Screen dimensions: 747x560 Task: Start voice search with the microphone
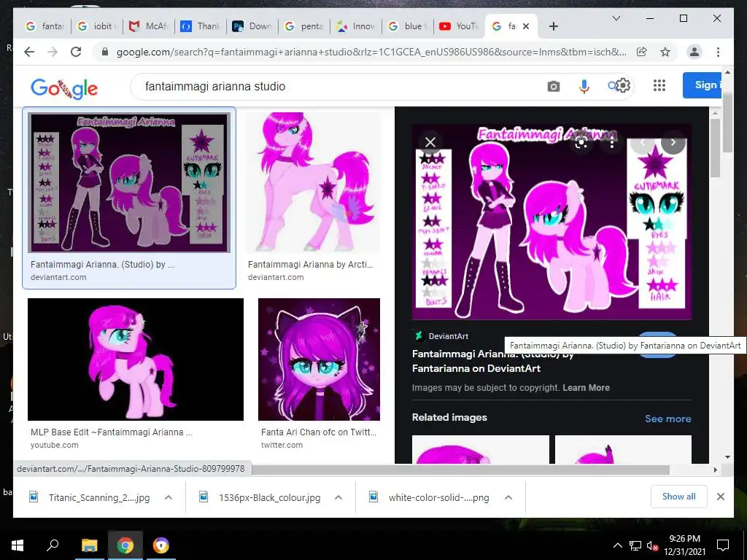584,86
